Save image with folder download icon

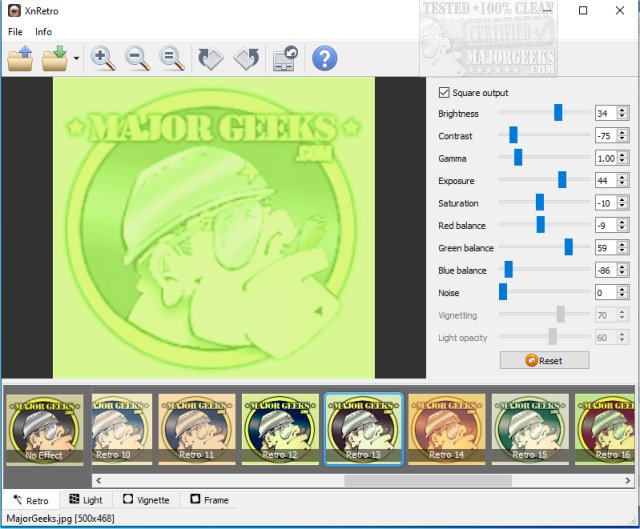point(54,58)
